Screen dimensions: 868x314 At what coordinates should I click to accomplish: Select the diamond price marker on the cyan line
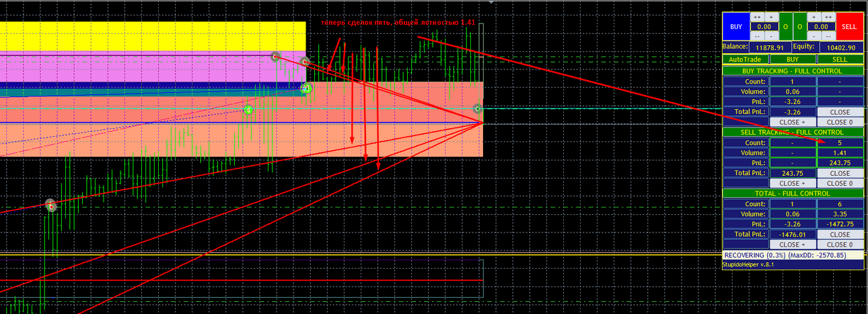pyautogui.click(x=477, y=108)
